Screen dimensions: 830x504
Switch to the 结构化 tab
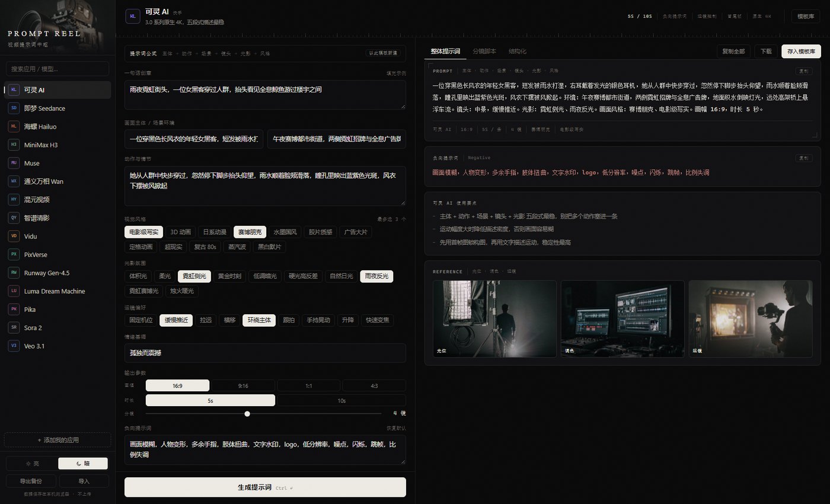(517, 52)
